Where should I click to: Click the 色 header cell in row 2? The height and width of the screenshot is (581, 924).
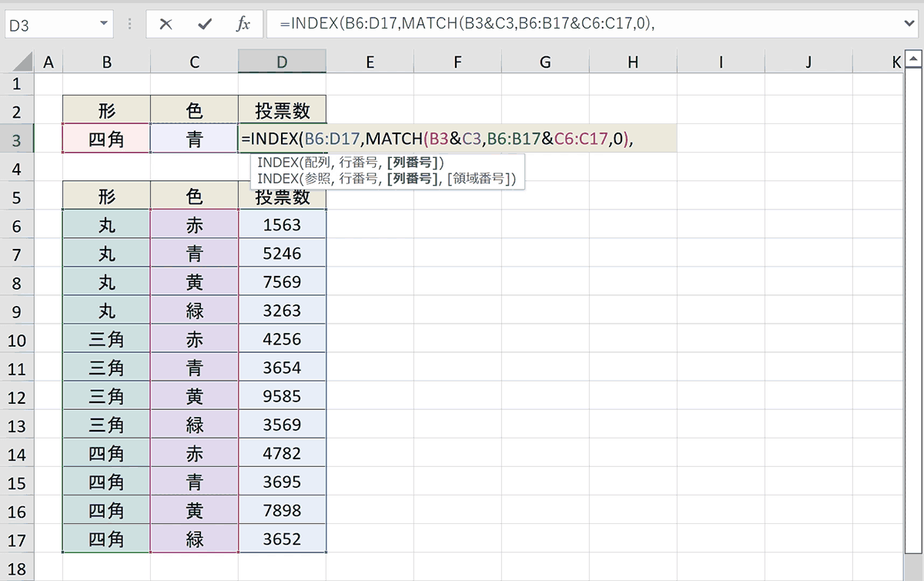click(194, 110)
